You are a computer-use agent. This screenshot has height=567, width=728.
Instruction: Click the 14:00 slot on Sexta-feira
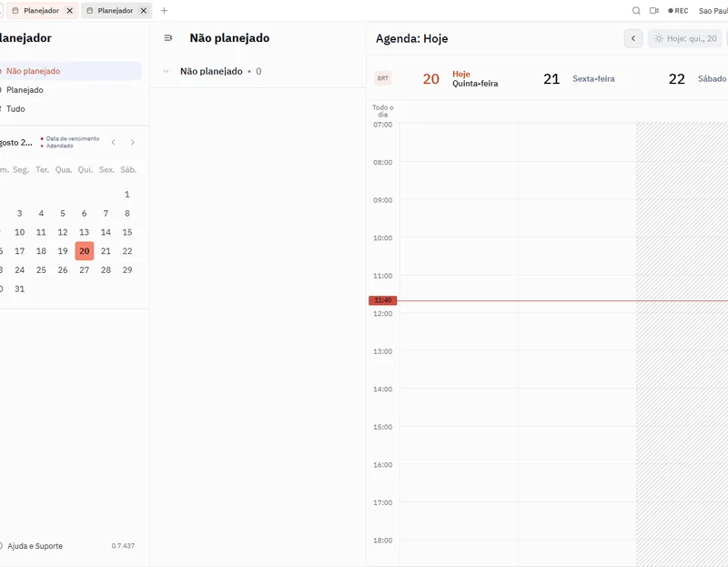(x=577, y=407)
